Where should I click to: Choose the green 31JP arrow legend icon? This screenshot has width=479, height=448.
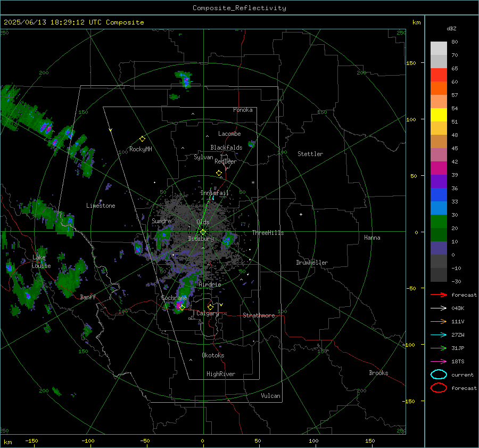[x=439, y=348]
